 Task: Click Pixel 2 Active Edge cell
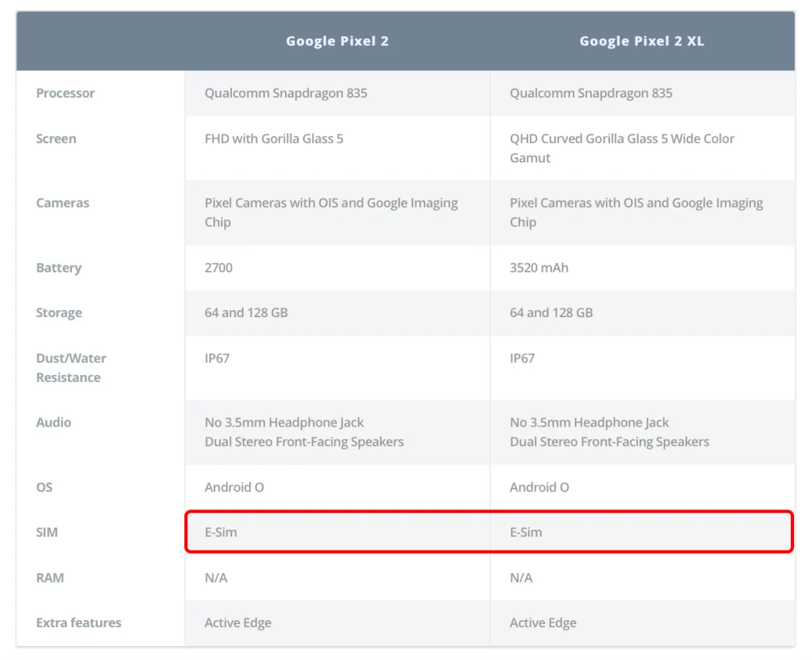337,623
